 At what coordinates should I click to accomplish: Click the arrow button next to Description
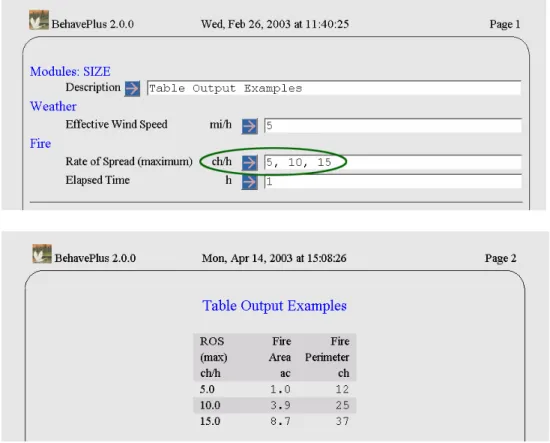pos(132,88)
